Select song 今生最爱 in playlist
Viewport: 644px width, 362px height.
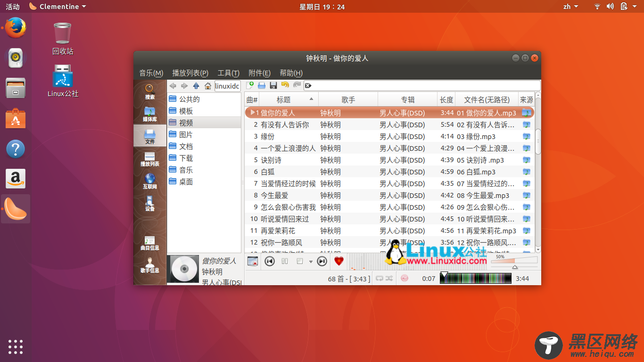(x=389, y=196)
